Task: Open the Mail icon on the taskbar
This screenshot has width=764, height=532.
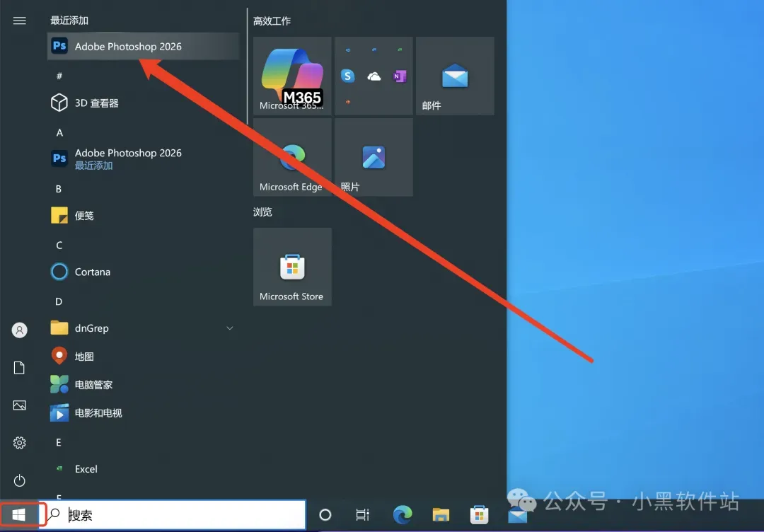Action: click(x=517, y=515)
